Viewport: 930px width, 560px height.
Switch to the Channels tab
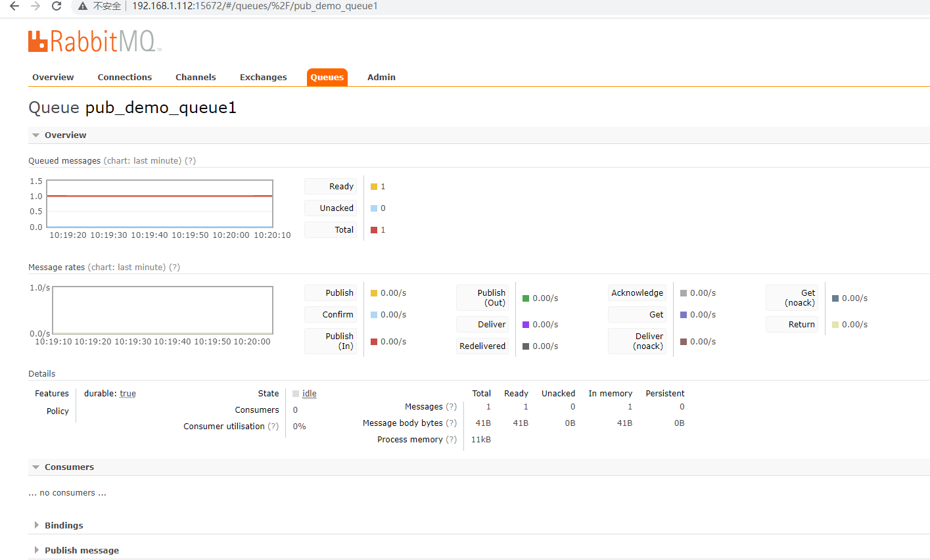196,77
